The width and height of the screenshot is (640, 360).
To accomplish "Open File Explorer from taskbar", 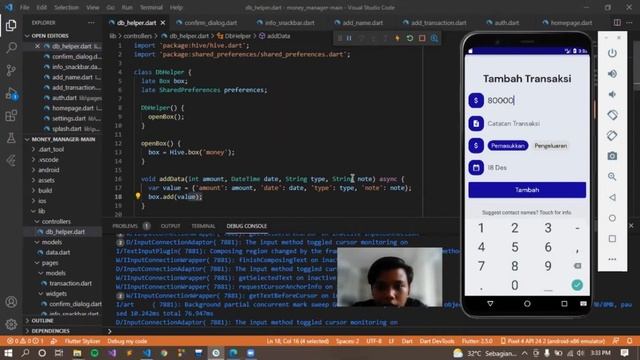I will [x=77, y=353].
